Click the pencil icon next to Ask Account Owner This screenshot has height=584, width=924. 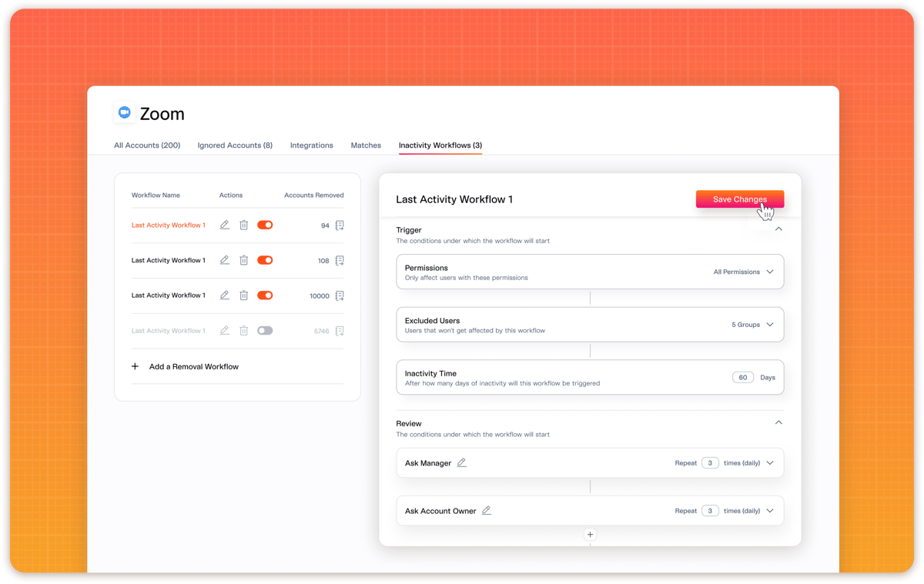click(x=486, y=510)
